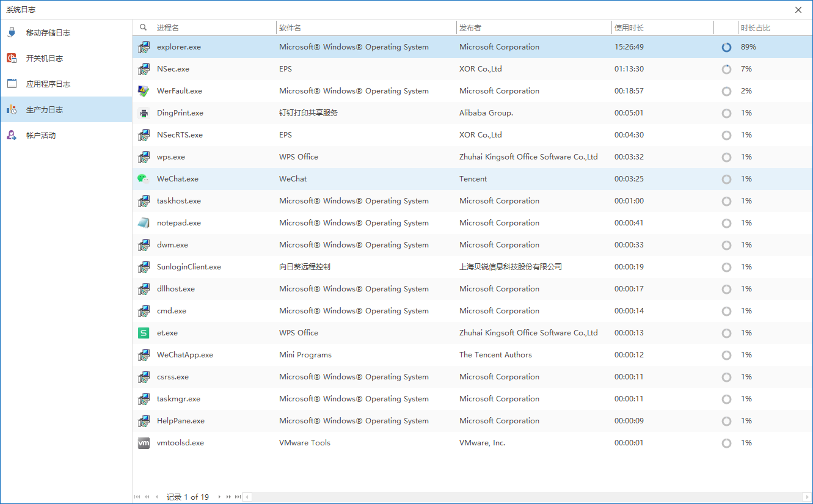
Task: Sort by the 时长占比 column header
Action: tap(775, 27)
